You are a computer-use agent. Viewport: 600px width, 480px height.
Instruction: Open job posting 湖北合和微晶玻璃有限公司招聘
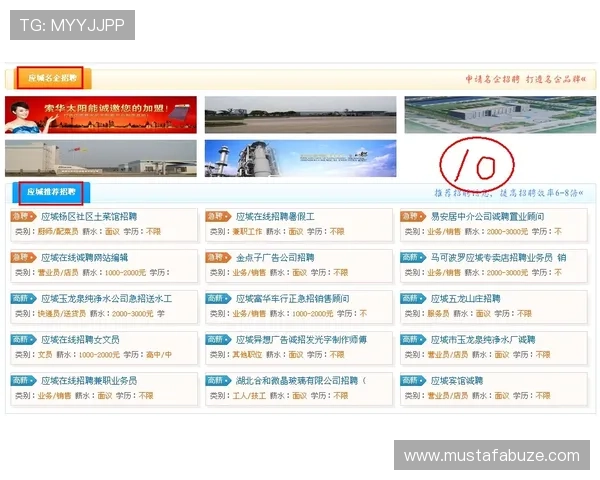pos(301,380)
